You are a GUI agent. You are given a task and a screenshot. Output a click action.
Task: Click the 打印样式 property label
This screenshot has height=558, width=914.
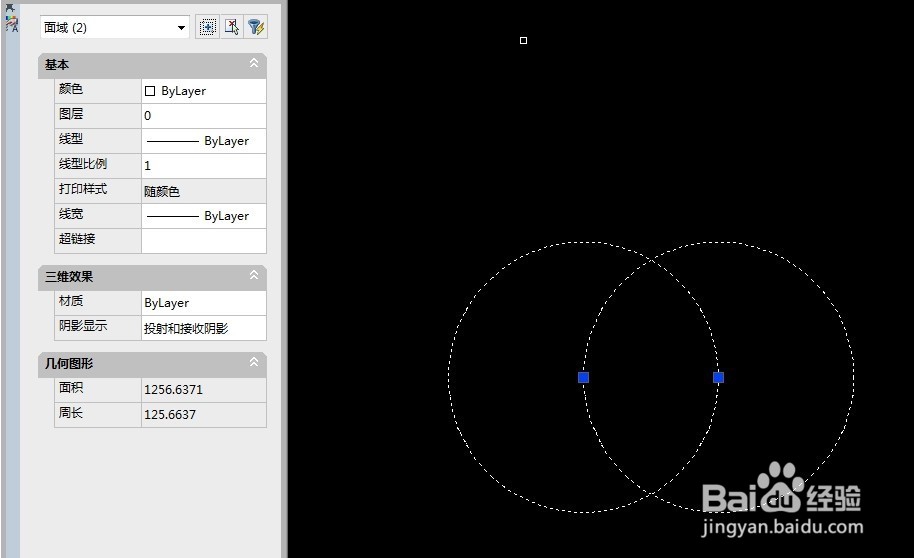[83, 189]
